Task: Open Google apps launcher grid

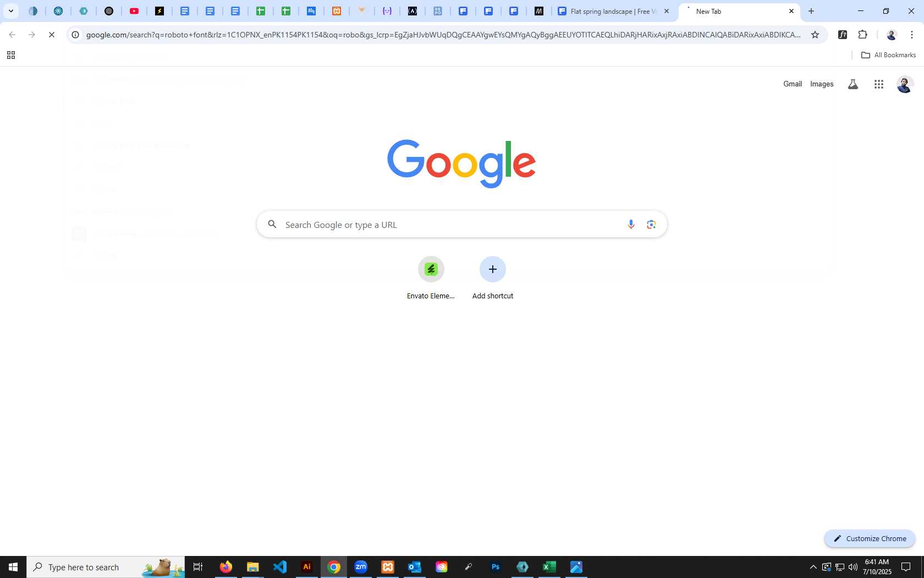Action: click(x=879, y=84)
